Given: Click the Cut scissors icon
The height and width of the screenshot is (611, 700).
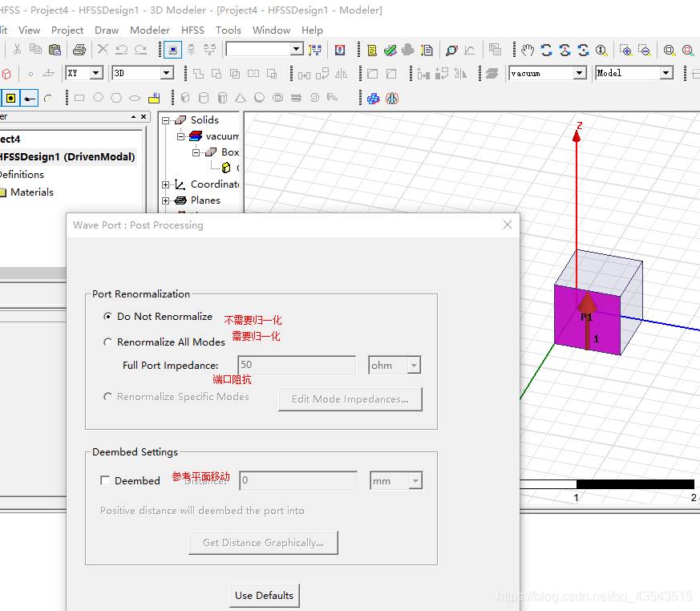Looking at the screenshot, I should point(17,49).
